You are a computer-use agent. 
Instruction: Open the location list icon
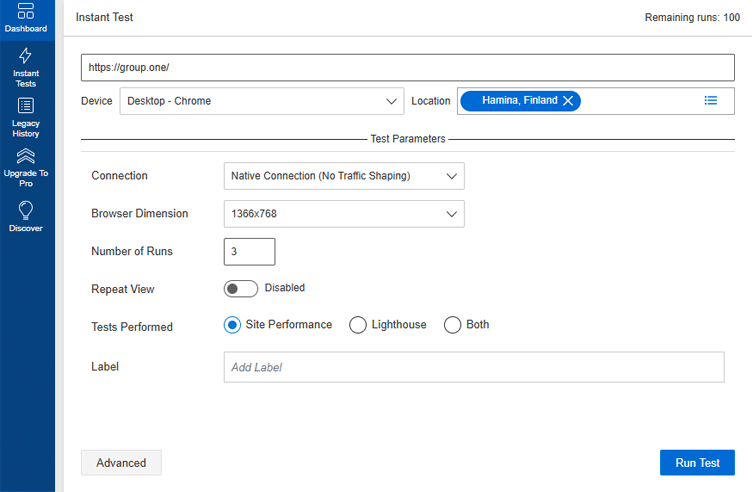[x=710, y=101]
